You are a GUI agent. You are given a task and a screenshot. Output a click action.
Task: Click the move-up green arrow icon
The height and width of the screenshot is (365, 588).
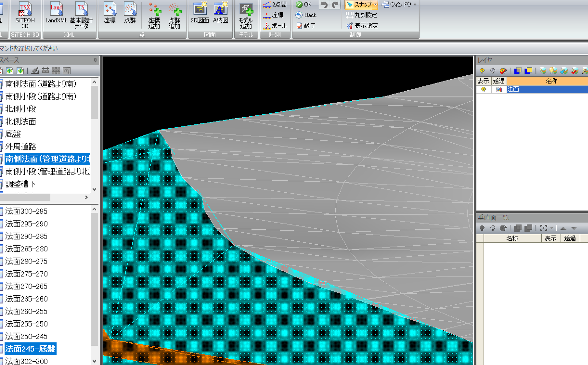click(10, 71)
